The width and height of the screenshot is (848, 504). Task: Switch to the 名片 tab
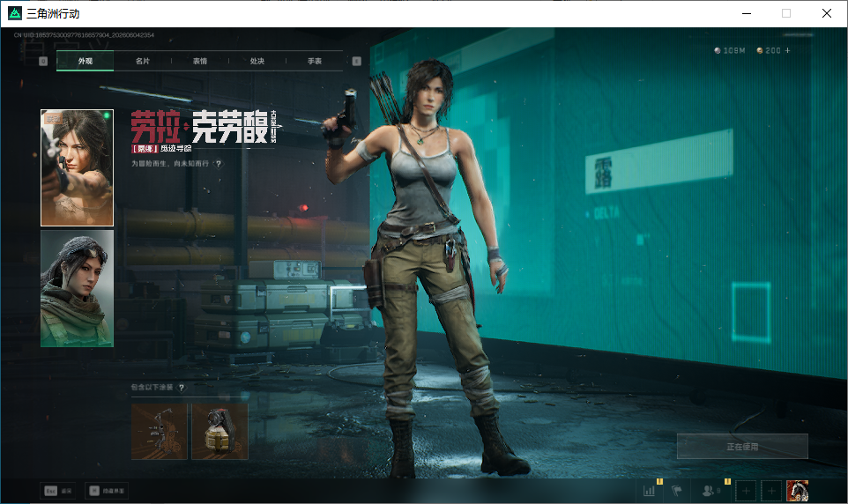(142, 61)
